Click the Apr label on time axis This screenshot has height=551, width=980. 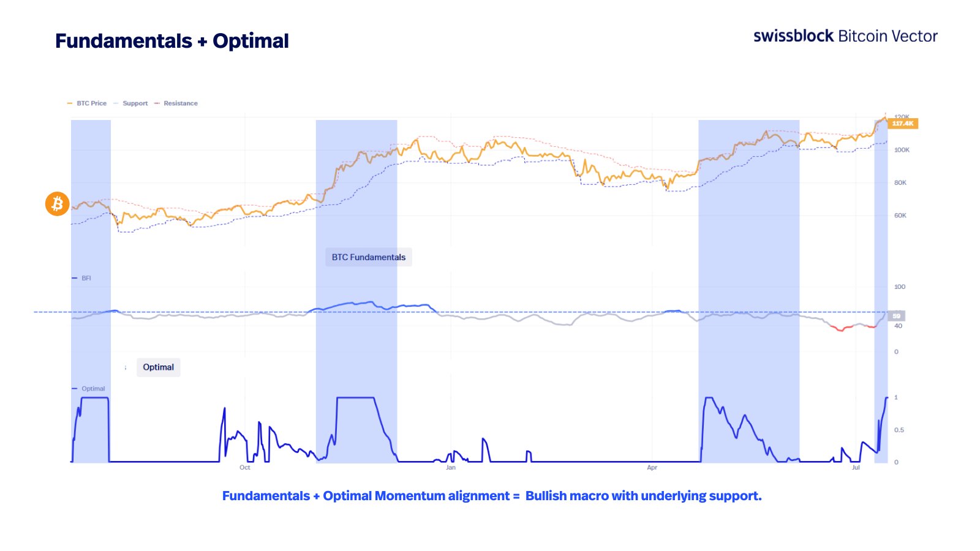(652, 468)
